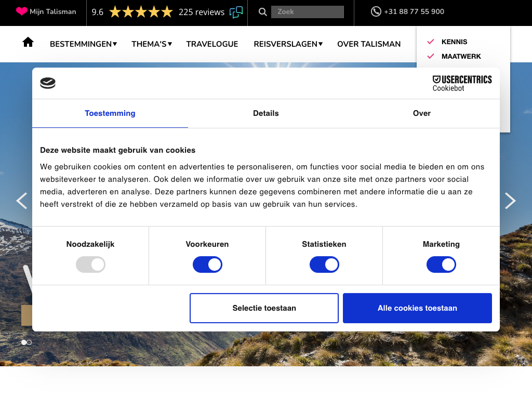Open the Over tab in cookie dialog
Screen dimensions: 532x399
coord(421,113)
